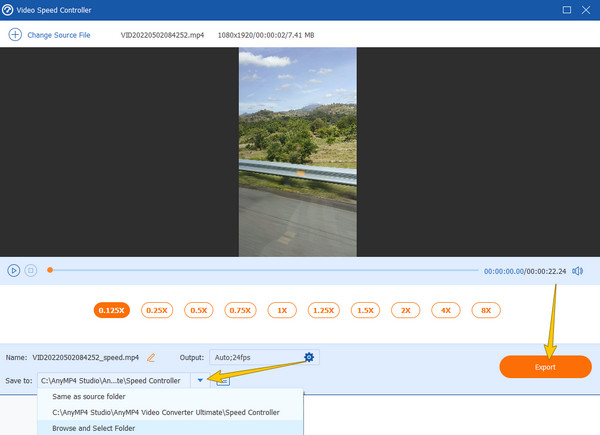The image size is (600, 435).
Task: Select the 0.5X speed option
Action: 199,310
